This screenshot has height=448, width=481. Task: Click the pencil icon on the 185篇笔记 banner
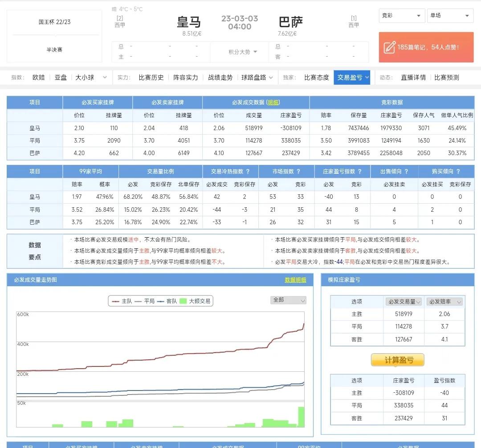pyautogui.click(x=390, y=46)
